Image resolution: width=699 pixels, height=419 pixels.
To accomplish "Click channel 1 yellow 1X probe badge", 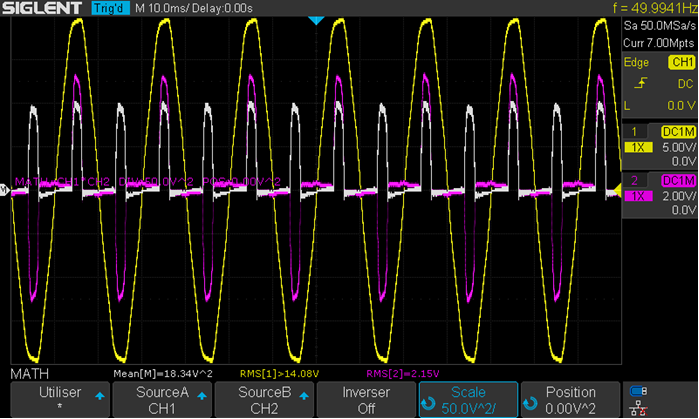I will tap(638, 147).
